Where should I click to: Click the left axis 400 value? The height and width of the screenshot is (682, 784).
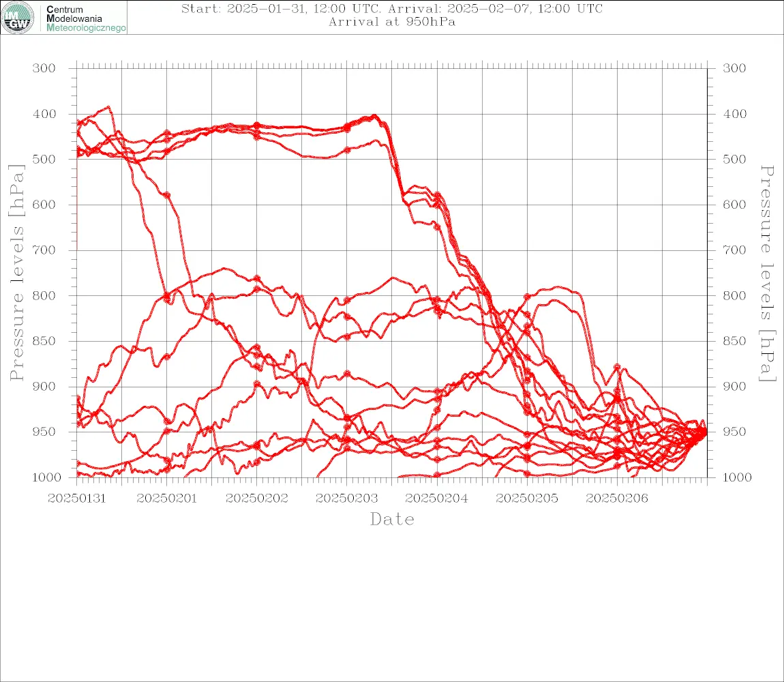coord(44,114)
